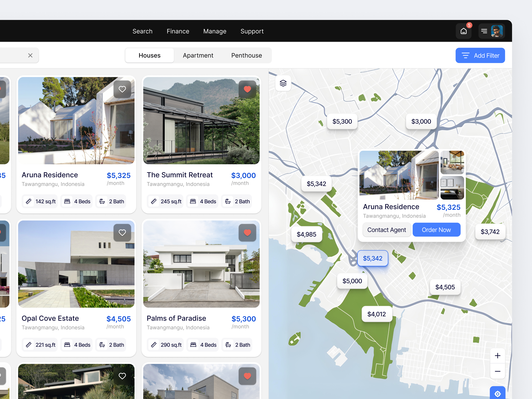Unfavorite The Summit Retreat listing
This screenshot has height=399, width=532.
pyautogui.click(x=247, y=89)
